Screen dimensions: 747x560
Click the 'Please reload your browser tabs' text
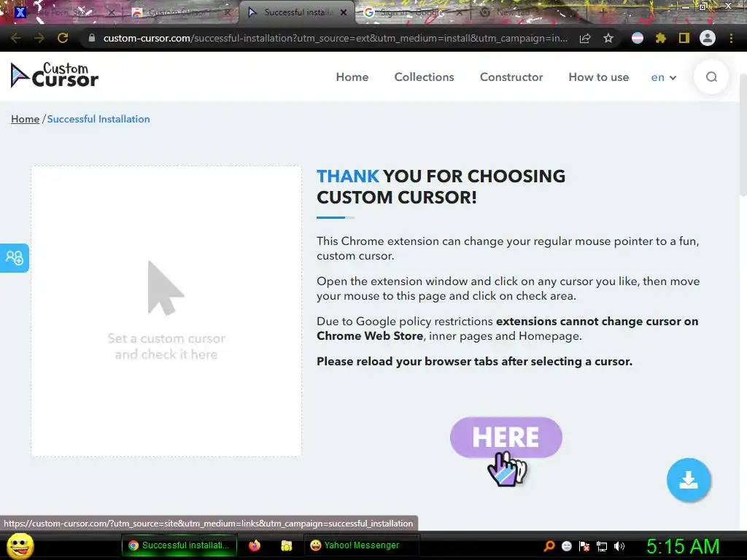coord(474,362)
